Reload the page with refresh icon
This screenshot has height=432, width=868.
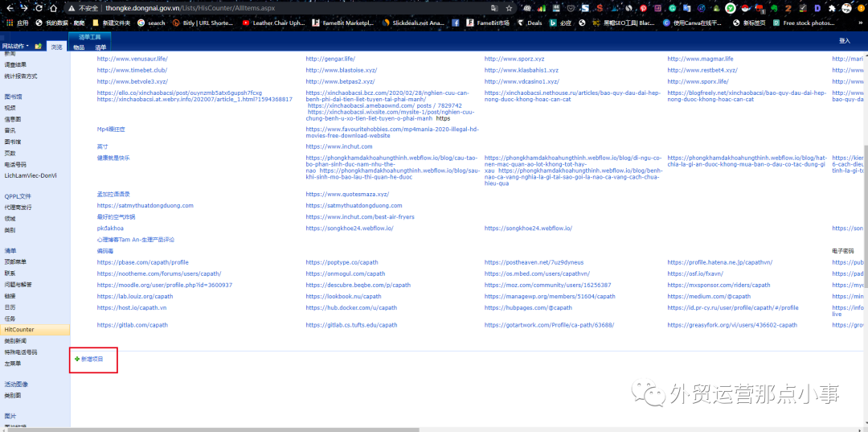tap(39, 8)
